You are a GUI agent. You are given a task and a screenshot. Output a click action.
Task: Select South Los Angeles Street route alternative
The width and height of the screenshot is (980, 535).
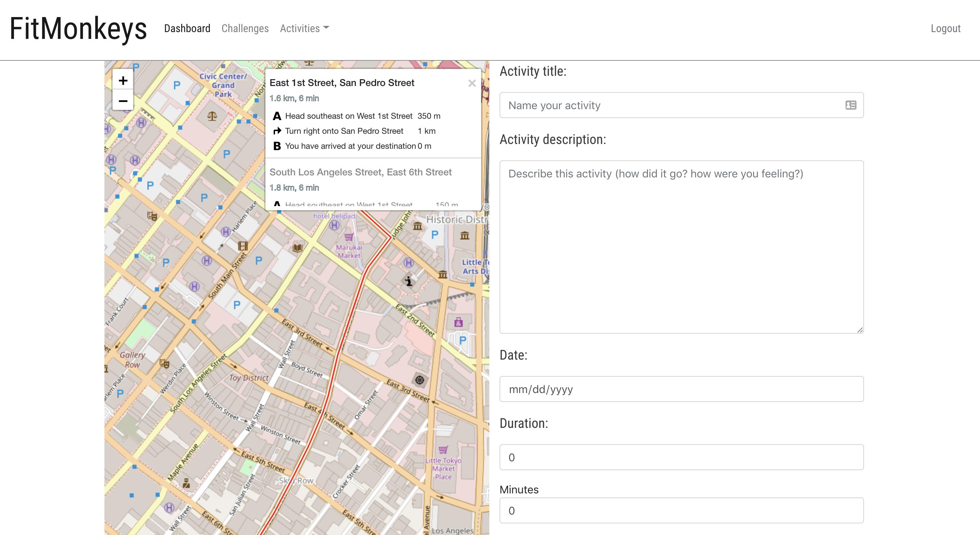click(x=360, y=172)
